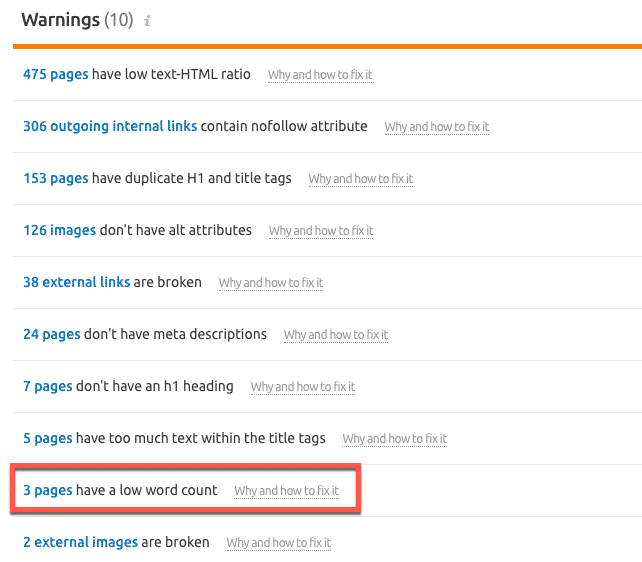
Task: Open fix help for broken external links
Action: [270, 283]
